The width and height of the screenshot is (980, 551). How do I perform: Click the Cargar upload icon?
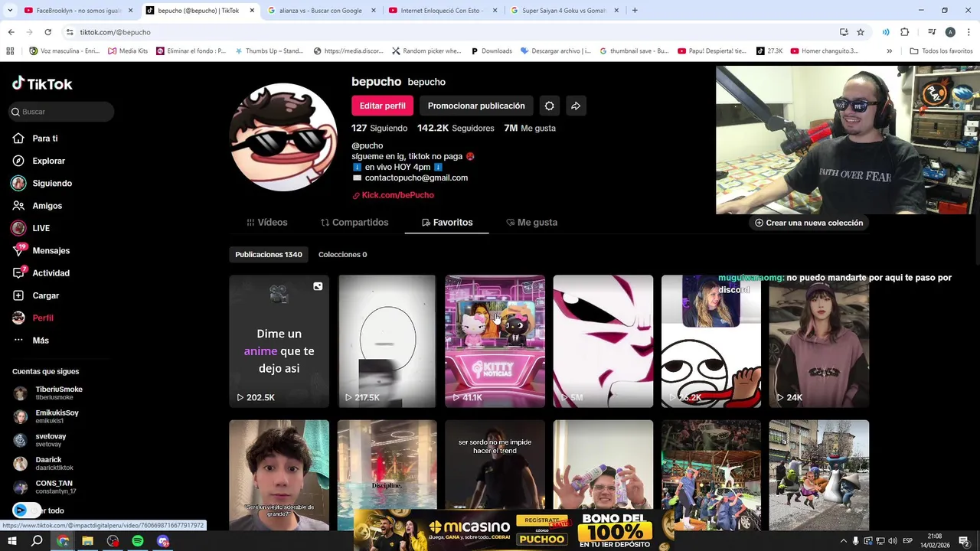(x=18, y=295)
